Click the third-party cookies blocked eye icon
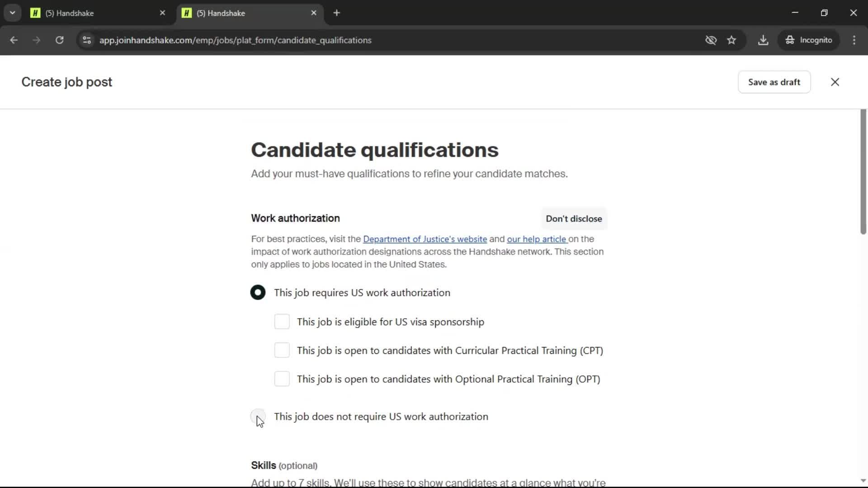 (711, 40)
